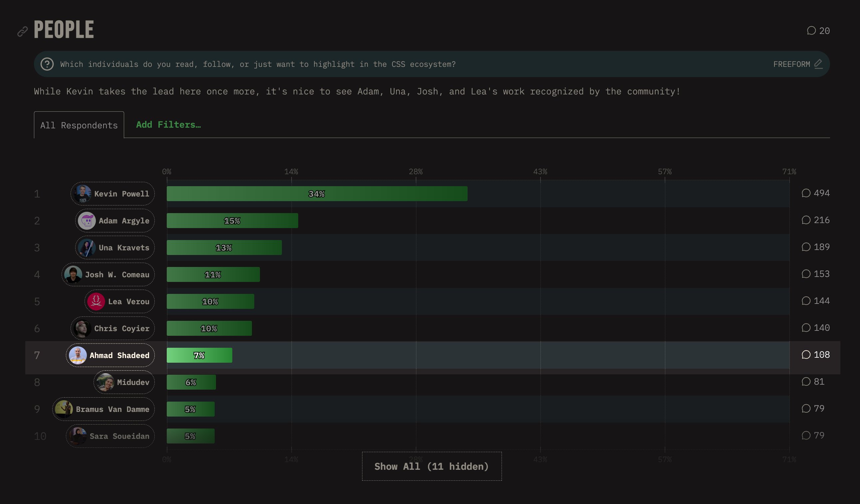Open Josh W. Comeau's profile chip
This screenshot has width=860, height=504.
pos(108,275)
